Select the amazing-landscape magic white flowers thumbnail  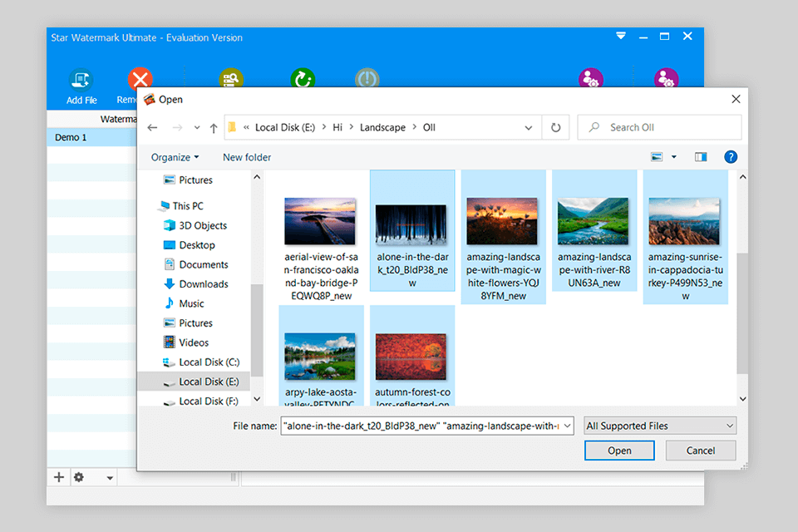coord(502,222)
